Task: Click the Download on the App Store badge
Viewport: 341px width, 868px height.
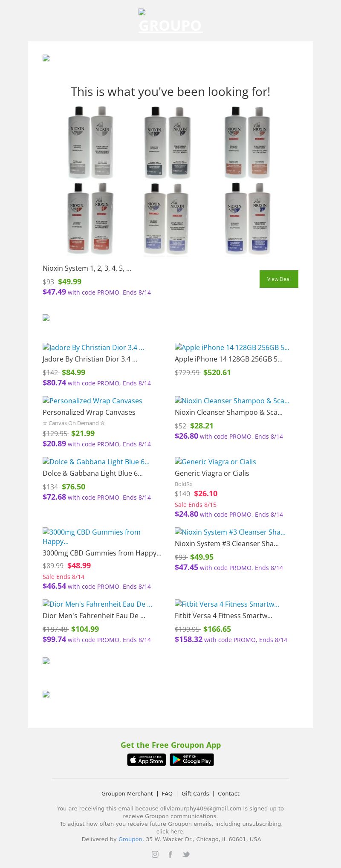Action: coord(147,760)
